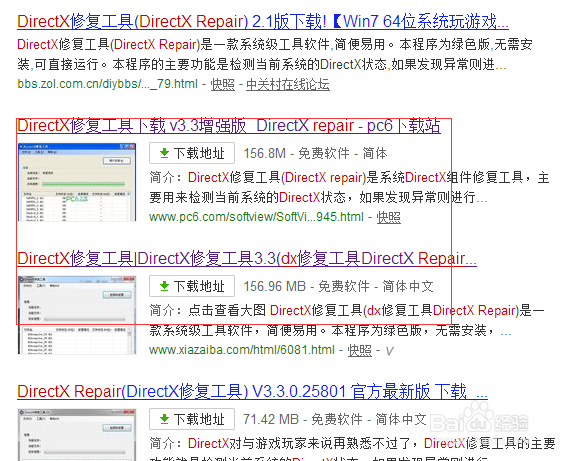561x461 pixels.
Task: Click green download arrow in 156.96 MB result
Action: [164, 286]
